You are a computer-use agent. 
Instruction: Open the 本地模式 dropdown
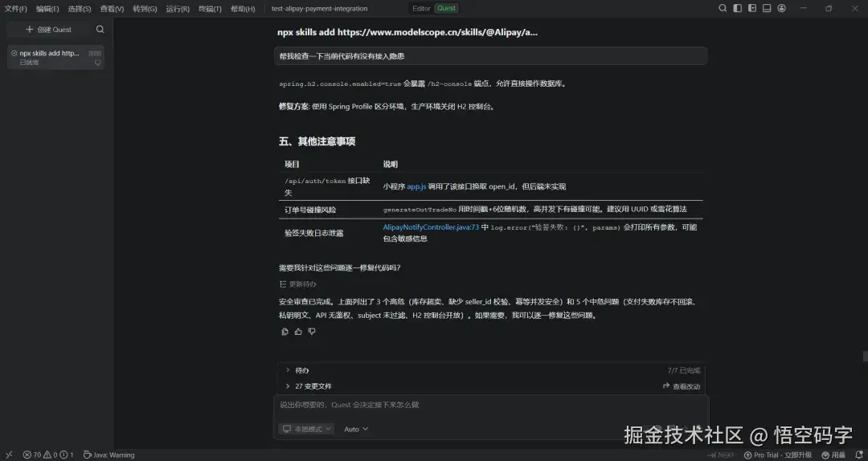(x=306, y=429)
